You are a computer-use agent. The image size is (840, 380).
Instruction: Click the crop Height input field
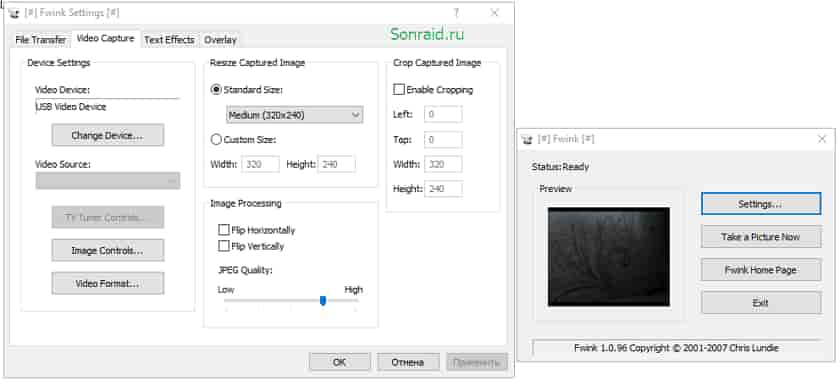[x=443, y=189]
